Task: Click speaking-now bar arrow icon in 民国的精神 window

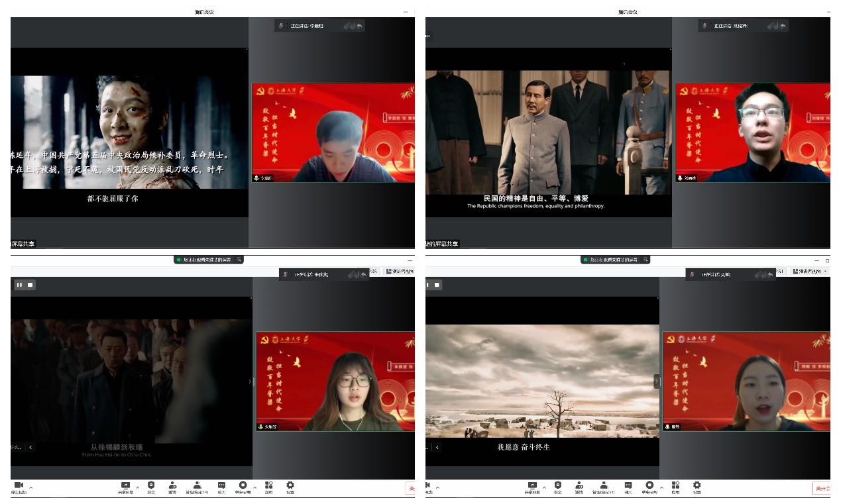Action: coord(783,26)
